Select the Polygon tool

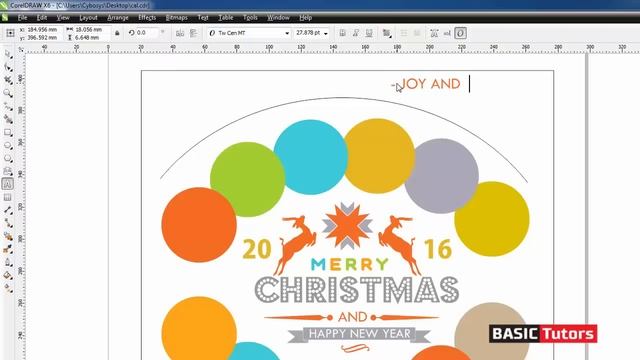[x=8, y=158]
